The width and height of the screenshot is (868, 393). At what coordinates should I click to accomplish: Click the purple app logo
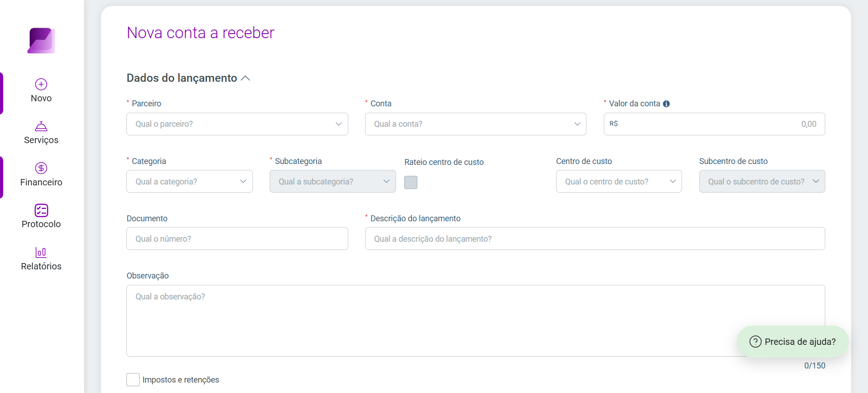pos(41,41)
